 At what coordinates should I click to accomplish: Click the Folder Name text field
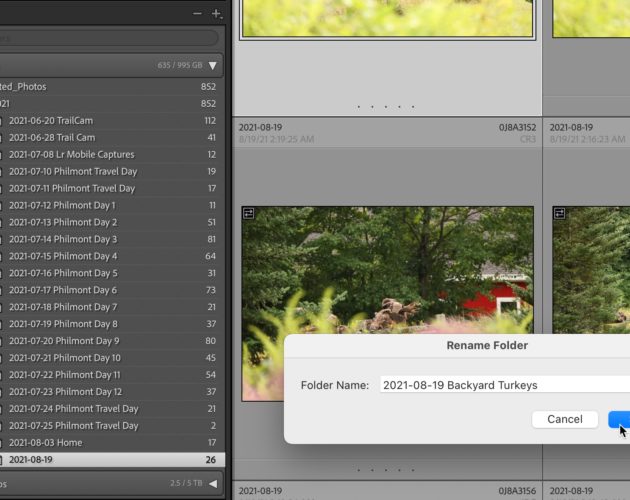505,385
